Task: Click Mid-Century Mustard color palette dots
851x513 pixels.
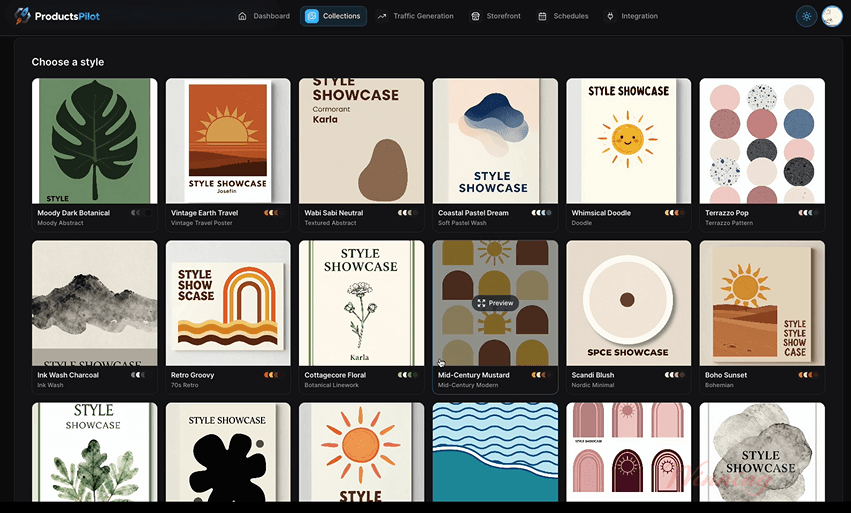Action: 542,375
